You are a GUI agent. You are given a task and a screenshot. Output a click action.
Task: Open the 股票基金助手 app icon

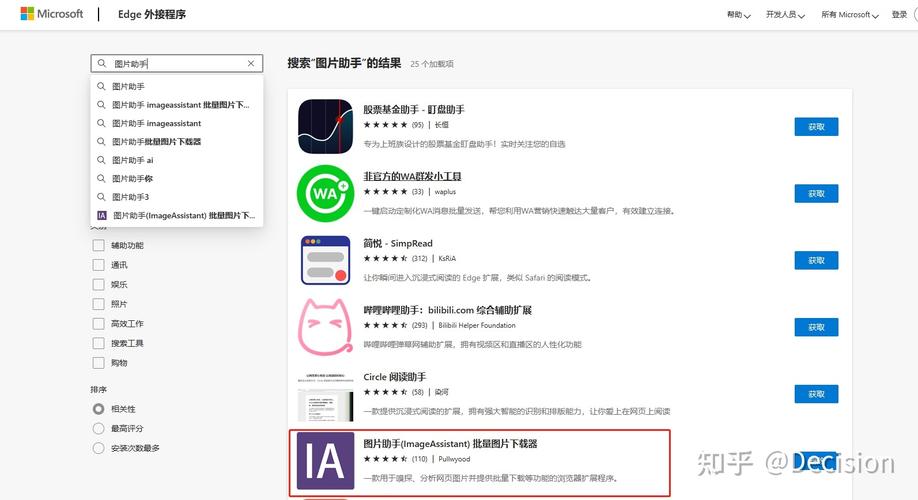(326, 126)
